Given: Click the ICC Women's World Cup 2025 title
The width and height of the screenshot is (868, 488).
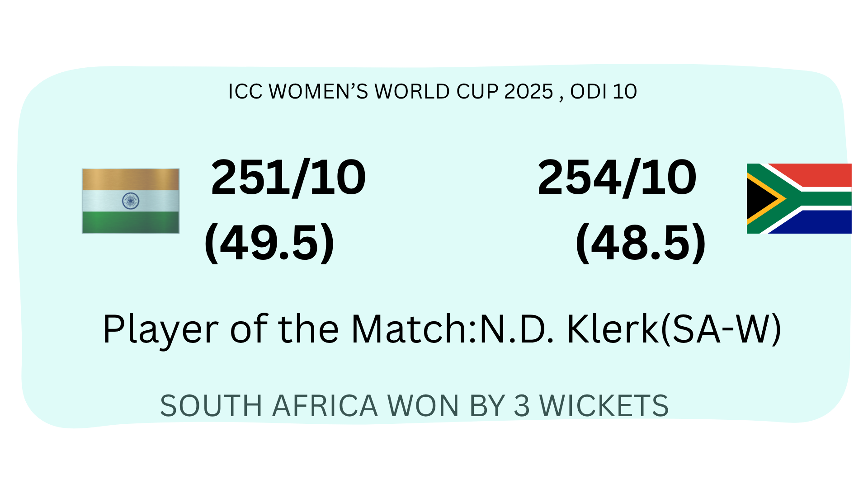Looking at the screenshot, I should click(x=391, y=92).
